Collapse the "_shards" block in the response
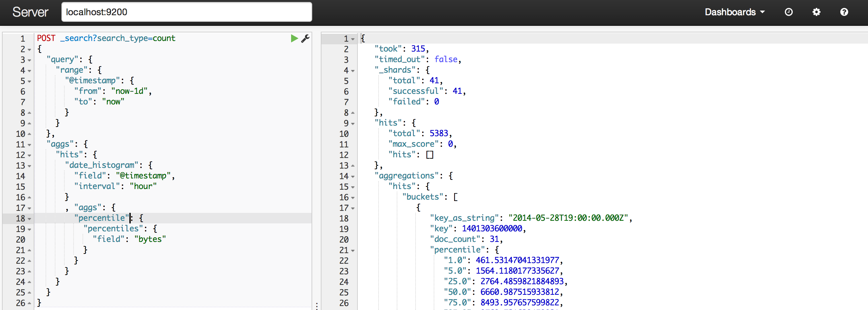 [353, 71]
